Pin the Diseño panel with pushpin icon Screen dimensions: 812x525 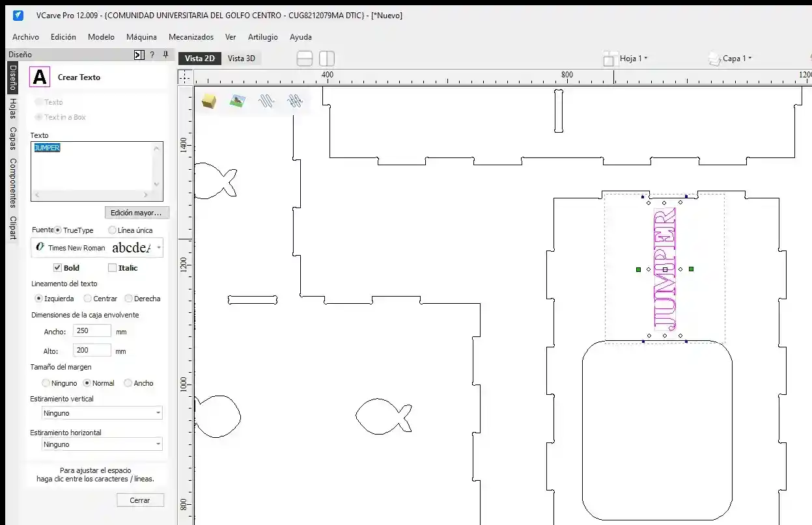pyautogui.click(x=165, y=55)
